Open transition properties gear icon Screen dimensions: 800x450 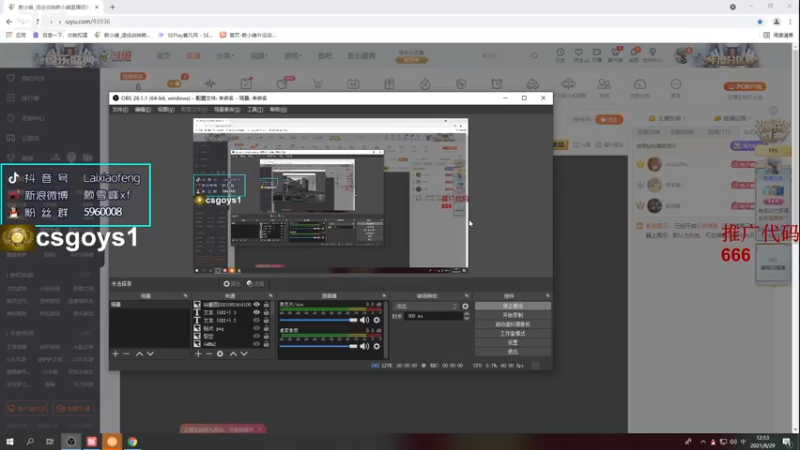pos(465,306)
